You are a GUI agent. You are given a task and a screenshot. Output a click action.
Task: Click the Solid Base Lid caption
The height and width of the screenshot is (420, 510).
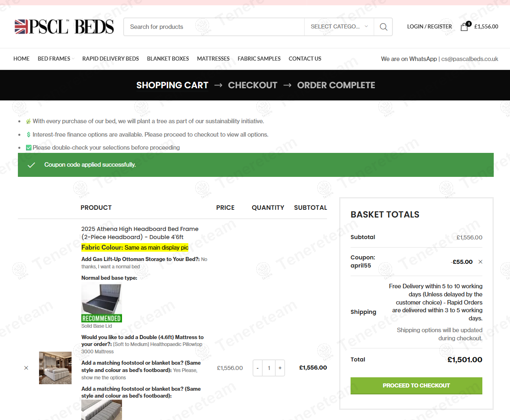click(x=96, y=326)
